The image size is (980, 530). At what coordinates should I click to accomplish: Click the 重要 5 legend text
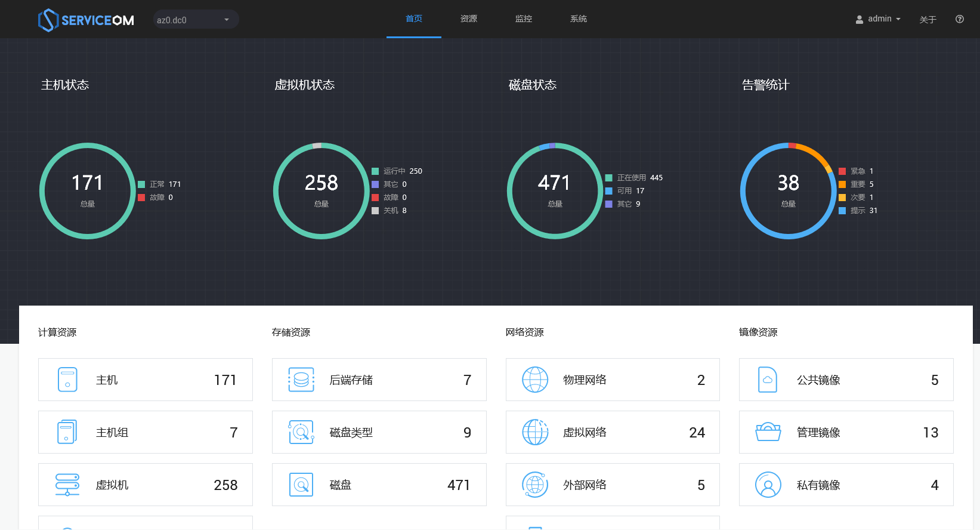tap(862, 184)
